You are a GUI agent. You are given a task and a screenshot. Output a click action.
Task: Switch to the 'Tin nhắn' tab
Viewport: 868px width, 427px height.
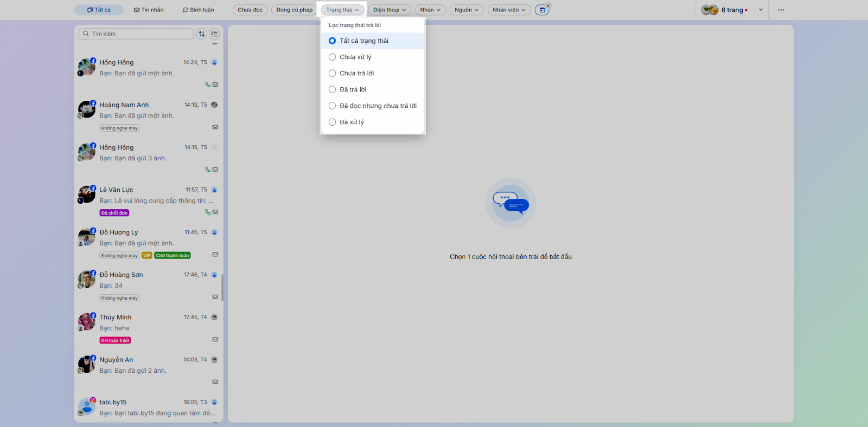pos(149,10)
